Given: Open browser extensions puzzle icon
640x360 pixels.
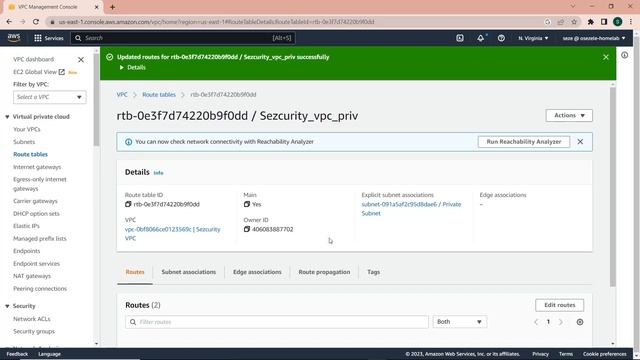Looking at the screenshot, I should (591, 22).
